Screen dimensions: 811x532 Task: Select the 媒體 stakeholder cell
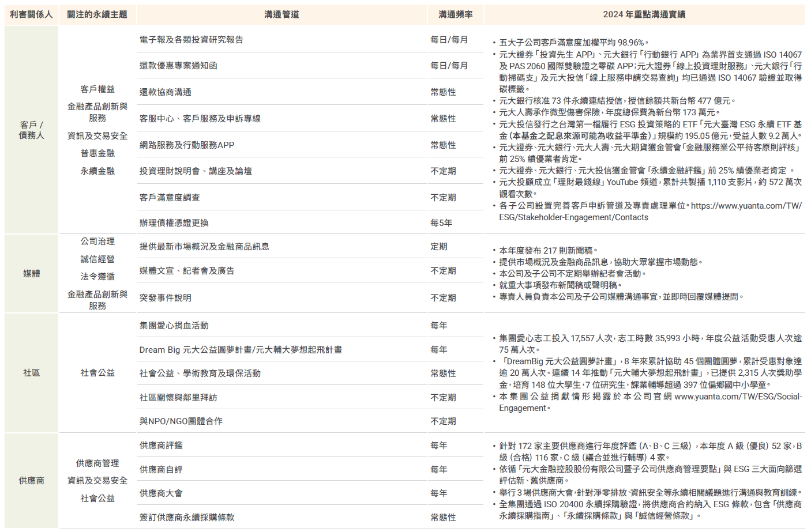(31, 274)
